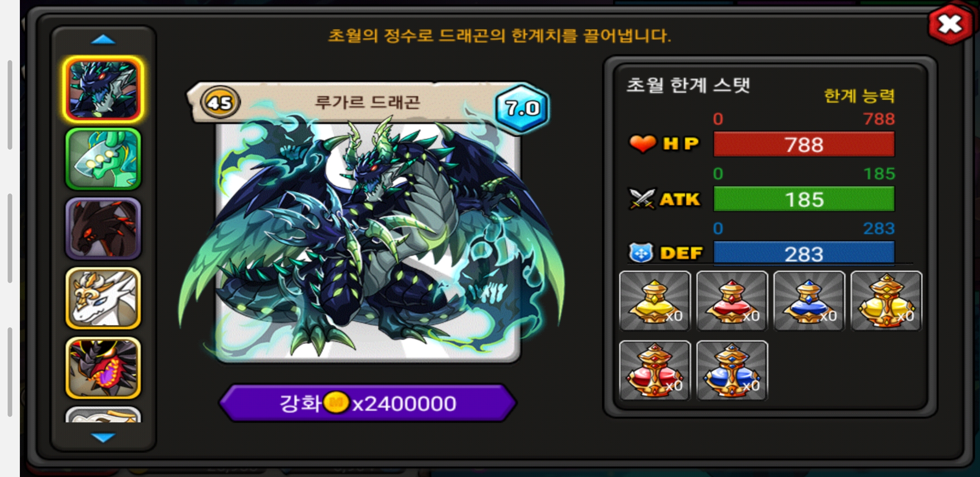Click the down arrow of dragon list
The height and width of the screenshot is (477, 980).
click(103, 437)
